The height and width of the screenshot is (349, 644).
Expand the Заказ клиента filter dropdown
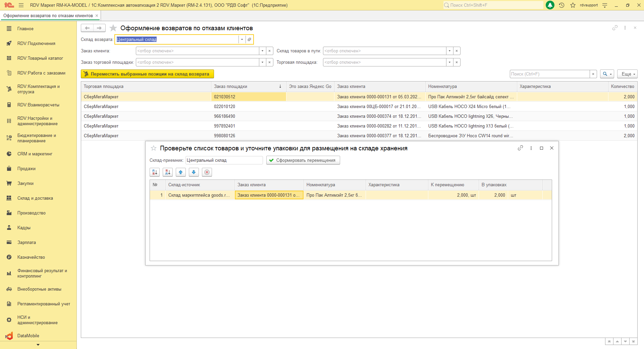point(262,51)
